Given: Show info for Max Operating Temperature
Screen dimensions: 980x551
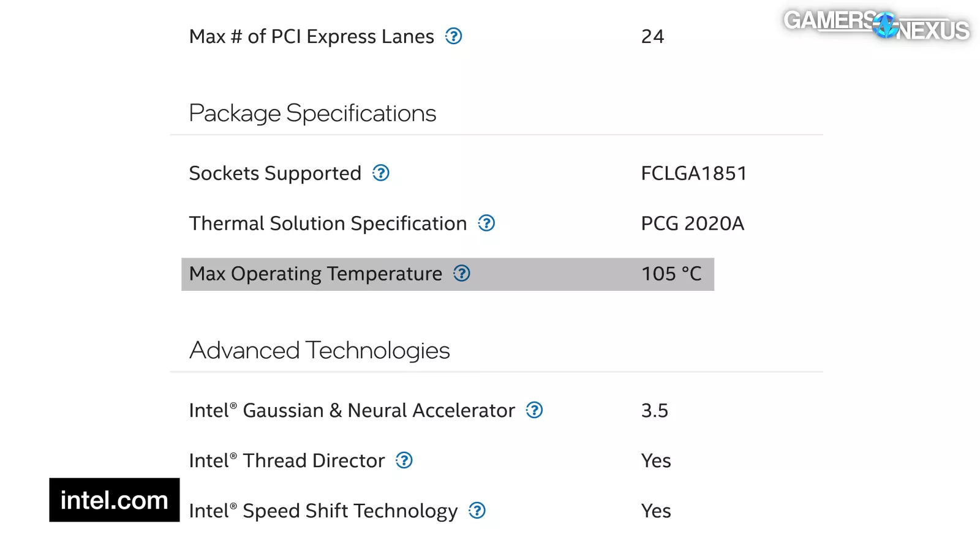Looking at the screenshot, I should [462, 274].
